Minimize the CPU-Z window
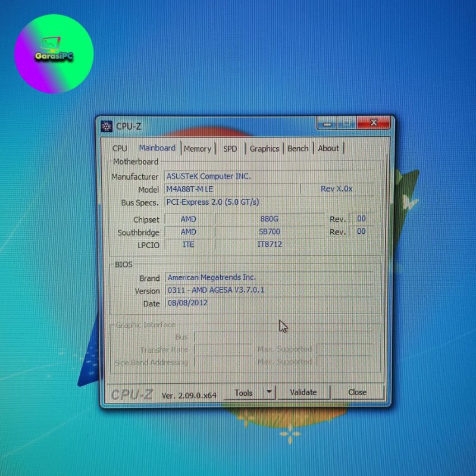476x476 pixels. point(326,124)
